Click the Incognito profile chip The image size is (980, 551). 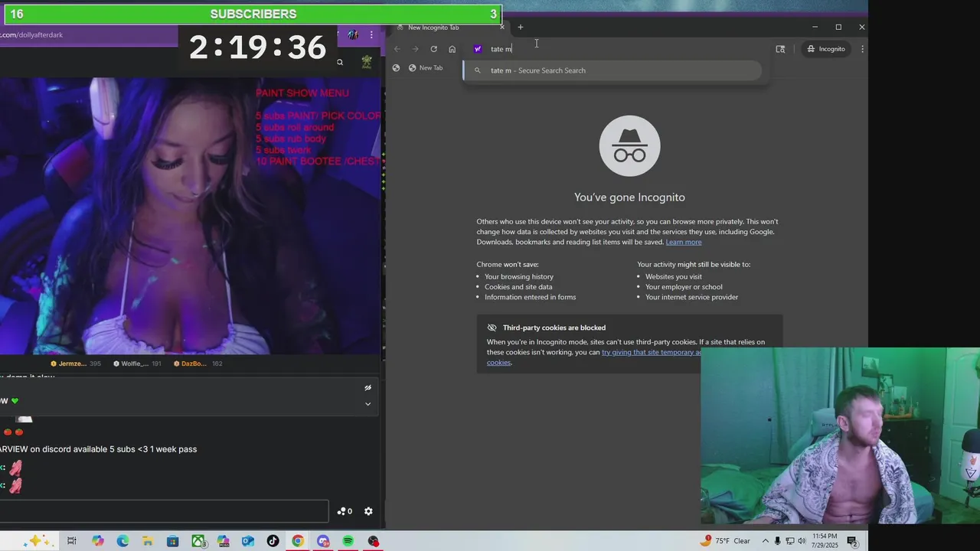click(826, 49)
